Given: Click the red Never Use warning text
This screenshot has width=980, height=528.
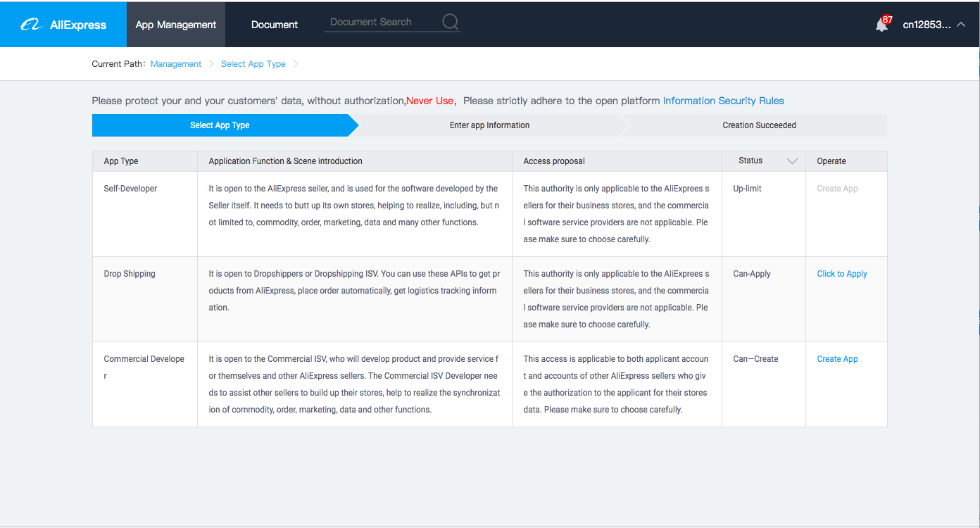Looking at the screenshot, I should (429, 101).
